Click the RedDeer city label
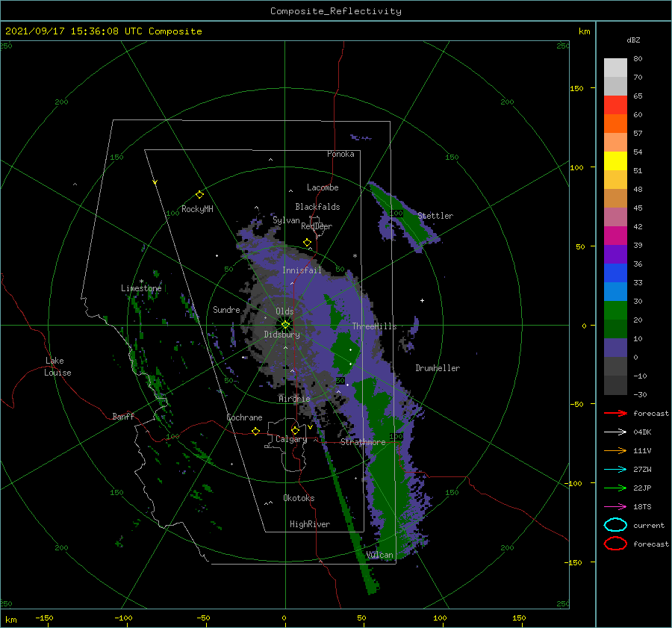Image resolution: width=672 pixels, height=628 pixels. (x=317, y=226)
